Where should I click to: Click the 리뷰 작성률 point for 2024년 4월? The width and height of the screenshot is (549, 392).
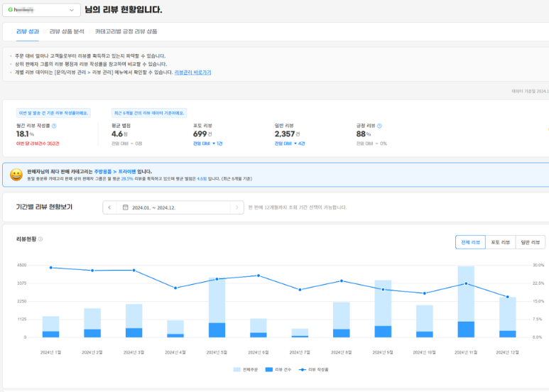[175, 288]
